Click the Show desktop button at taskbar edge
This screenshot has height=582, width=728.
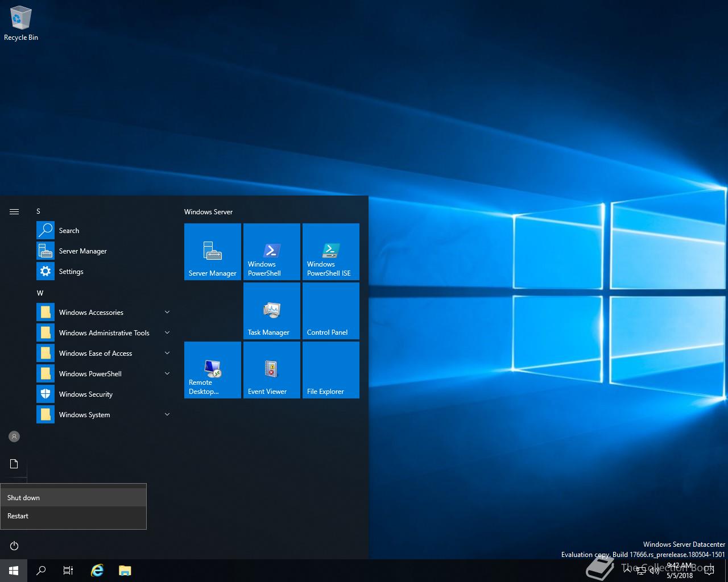coord(726,571)
